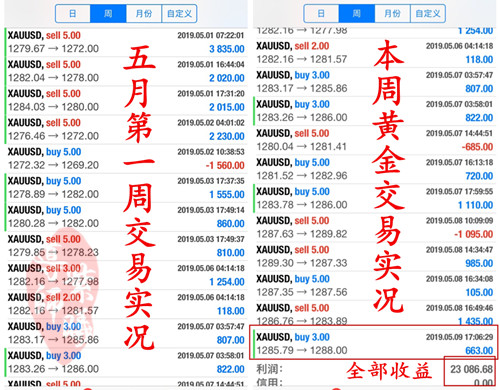The height and width of the screenshot is (390, 500).
Task: Tap the 2019.05.08 14:34:47 sell trade
Action: pos(374,256)
